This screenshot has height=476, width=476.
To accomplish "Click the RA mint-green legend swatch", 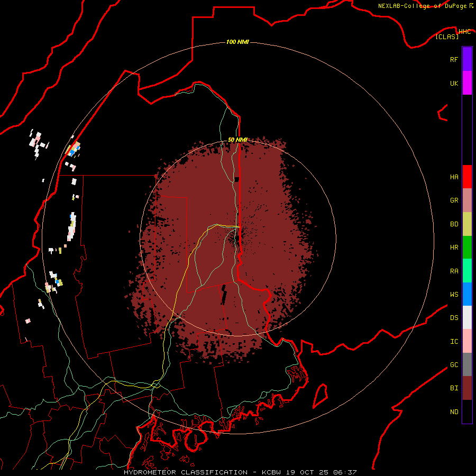I will (x=467, y=271).
